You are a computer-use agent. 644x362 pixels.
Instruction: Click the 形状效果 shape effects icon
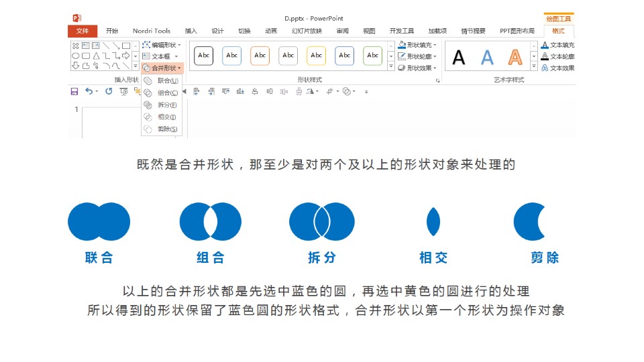(x=401, y=68)
